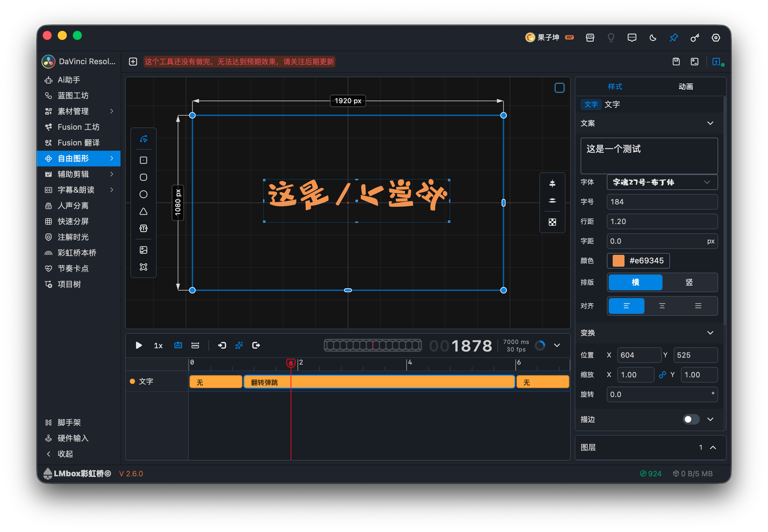The width and height of the screenshot is (768, 532).
Task: Click the add new plus icon
Action: (133, 61)
